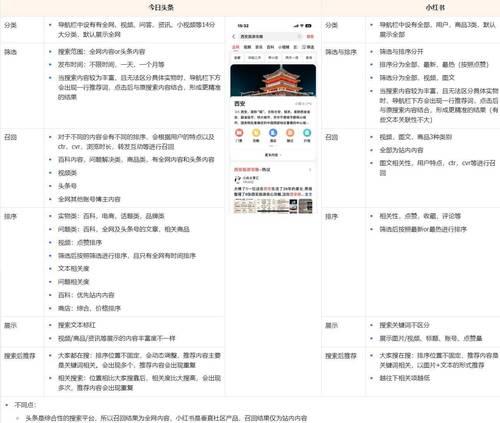Tap the back arrow in phone search bar
The height and width of the screenshot is (423, 500).
pyautogui.click(x=234, y=36)
